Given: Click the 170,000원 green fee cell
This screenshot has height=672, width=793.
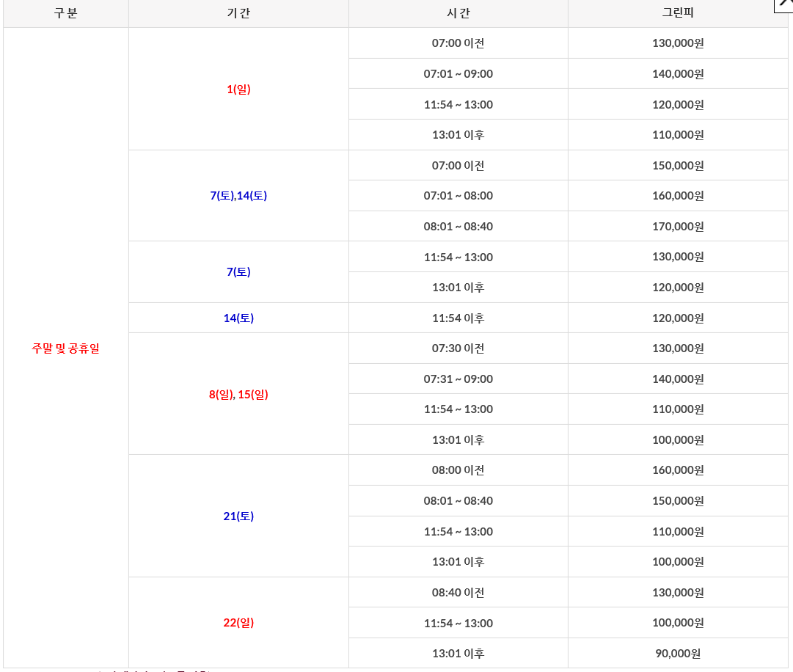Looking at the screenshot, I should (x=678, y=227).
